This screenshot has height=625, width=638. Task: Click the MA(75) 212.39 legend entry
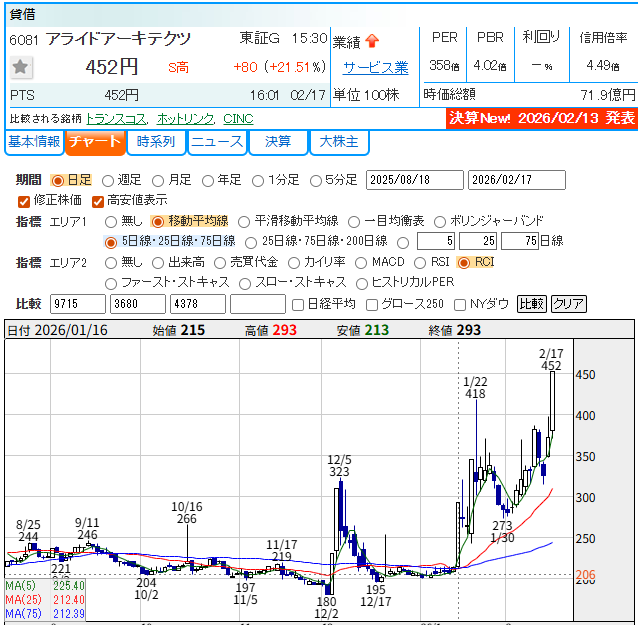[x=45, y=614]
